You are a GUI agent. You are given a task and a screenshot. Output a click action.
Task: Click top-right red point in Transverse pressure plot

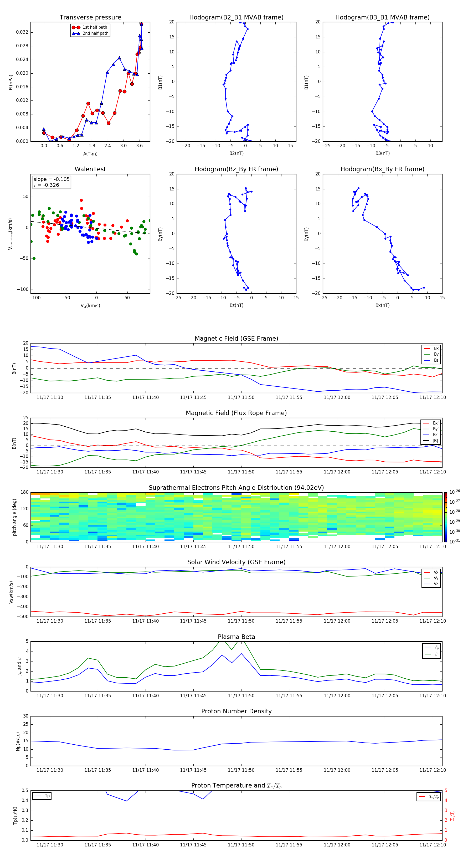click(141, 24)
